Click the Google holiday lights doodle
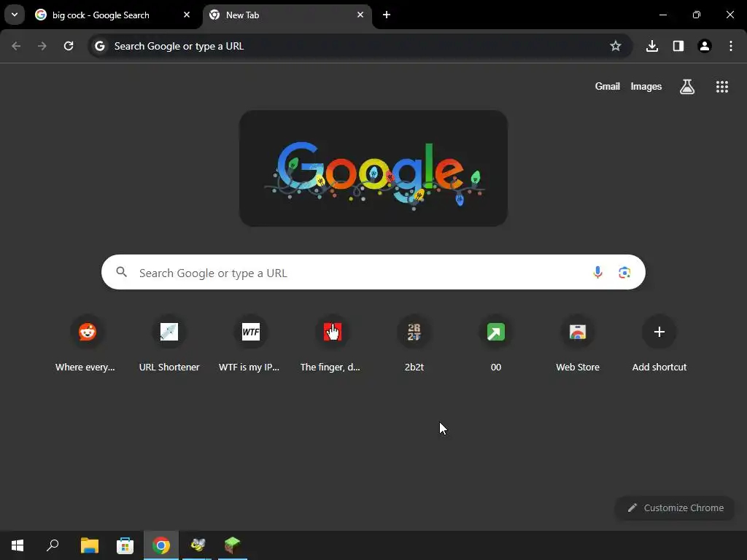Viewport: 747px width, 560px height. (373, 168)
